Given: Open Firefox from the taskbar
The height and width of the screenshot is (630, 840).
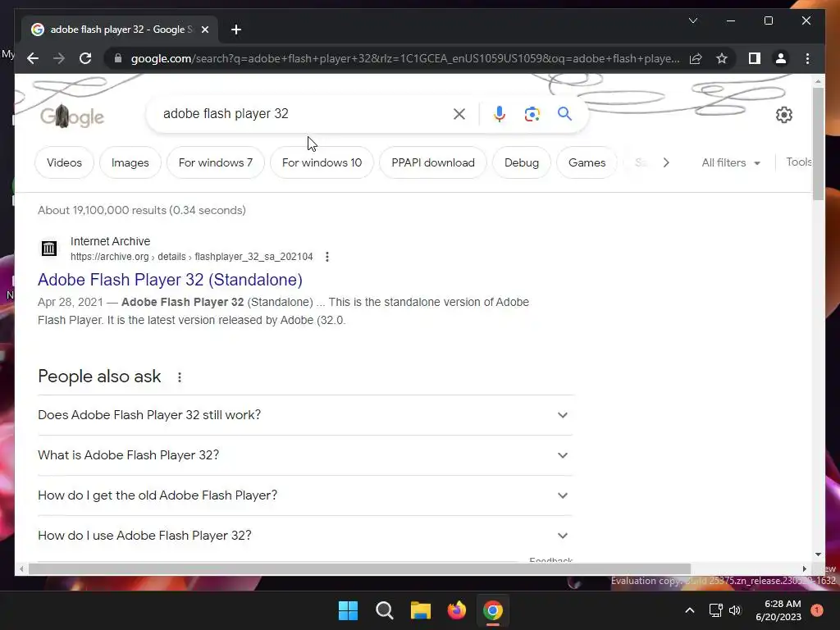Looking at the screenshot, I should [x=456, y=610].
